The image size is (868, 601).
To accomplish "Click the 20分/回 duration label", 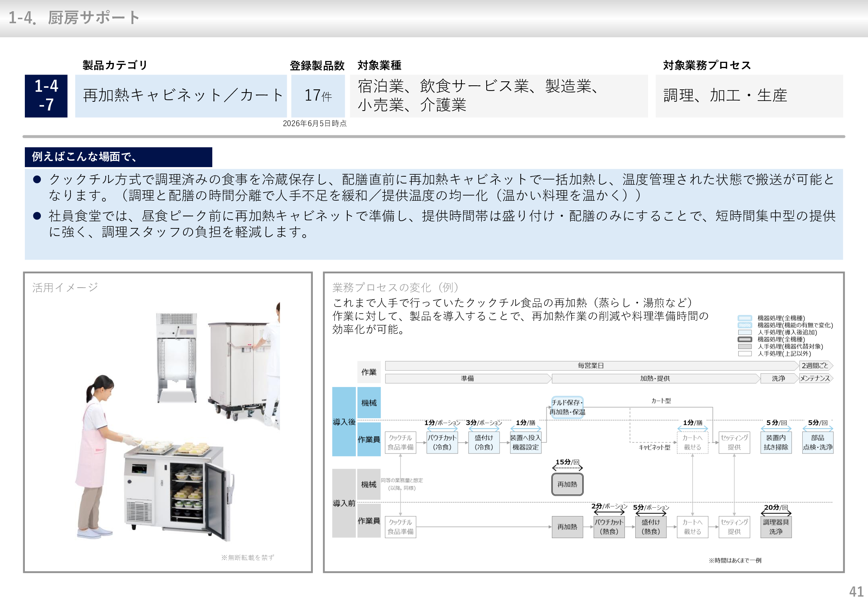I will 776,507.
